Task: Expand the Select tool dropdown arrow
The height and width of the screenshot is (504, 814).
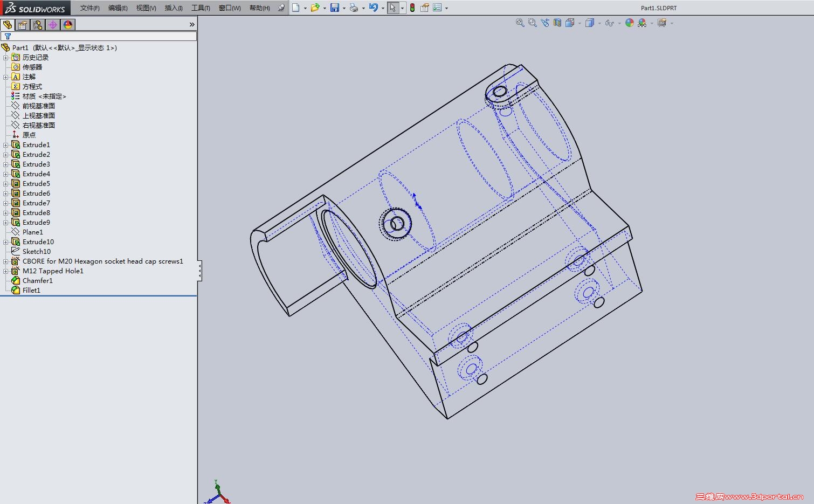Action: tap(403, 8)
